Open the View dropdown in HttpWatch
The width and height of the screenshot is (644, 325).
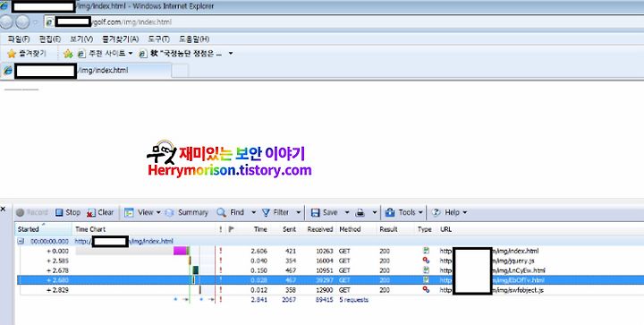(x=142, y=212)
